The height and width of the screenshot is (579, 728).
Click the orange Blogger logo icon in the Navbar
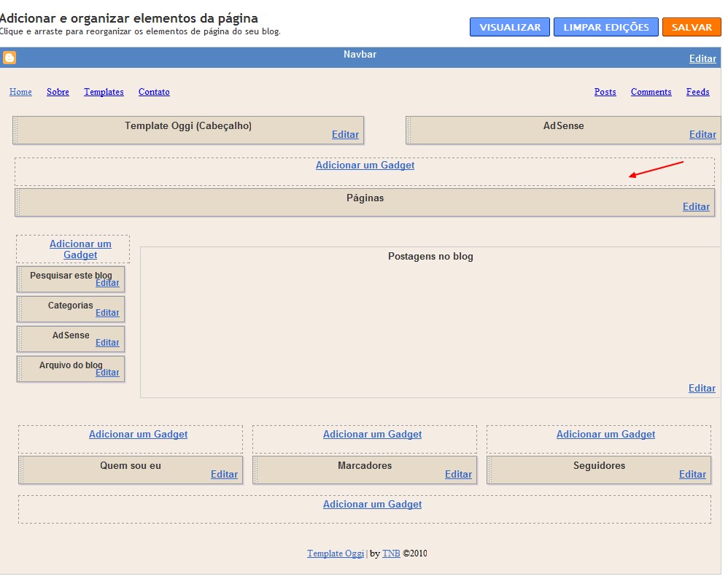(x=9, y=58)
